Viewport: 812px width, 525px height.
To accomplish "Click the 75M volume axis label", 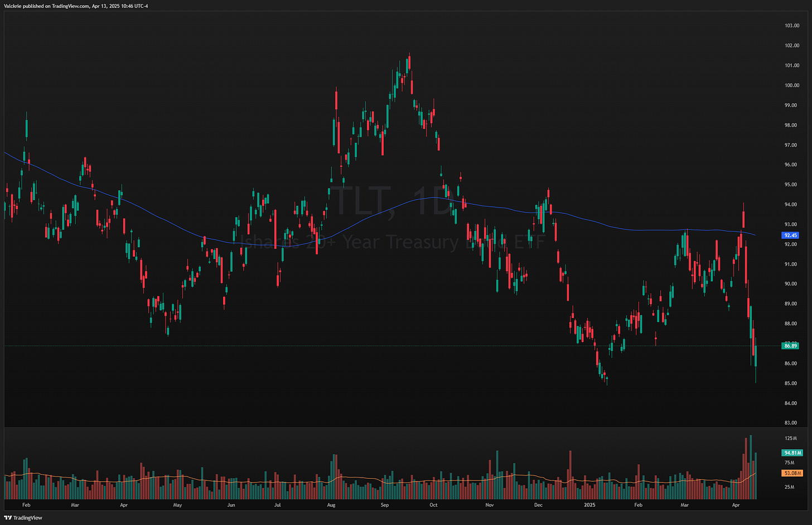I will click(789, 463).
